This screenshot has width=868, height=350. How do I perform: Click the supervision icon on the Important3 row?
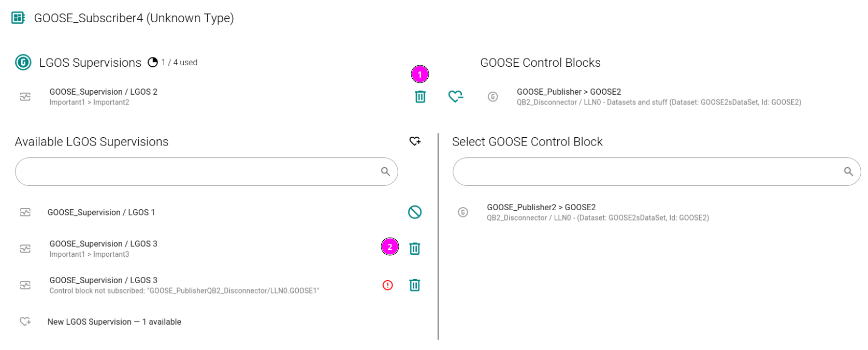click(x=25, y=249)
